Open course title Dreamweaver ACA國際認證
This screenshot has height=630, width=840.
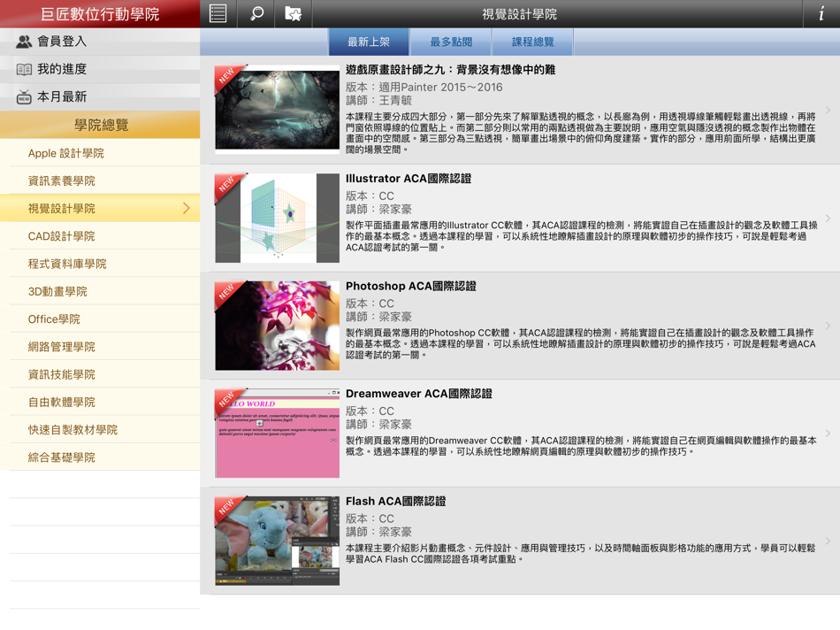[419, 394]
